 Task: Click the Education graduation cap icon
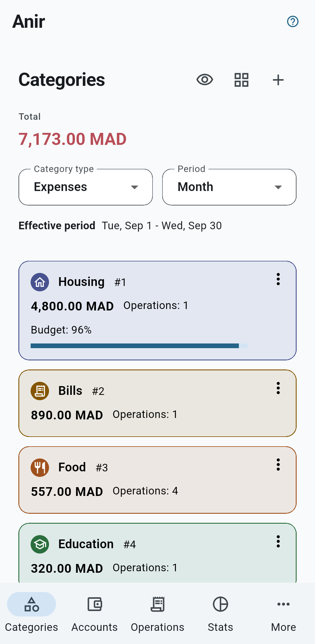click(40, 544)
